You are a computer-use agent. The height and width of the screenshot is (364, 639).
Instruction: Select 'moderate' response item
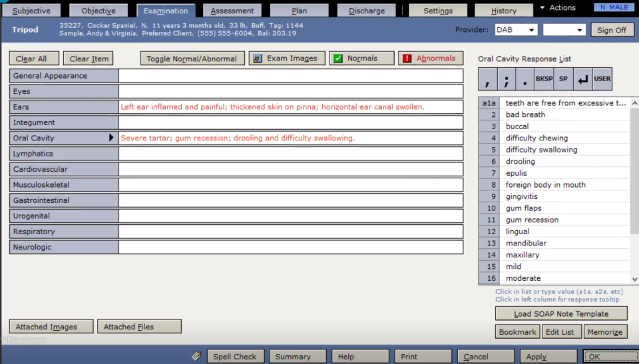[565, 278]
